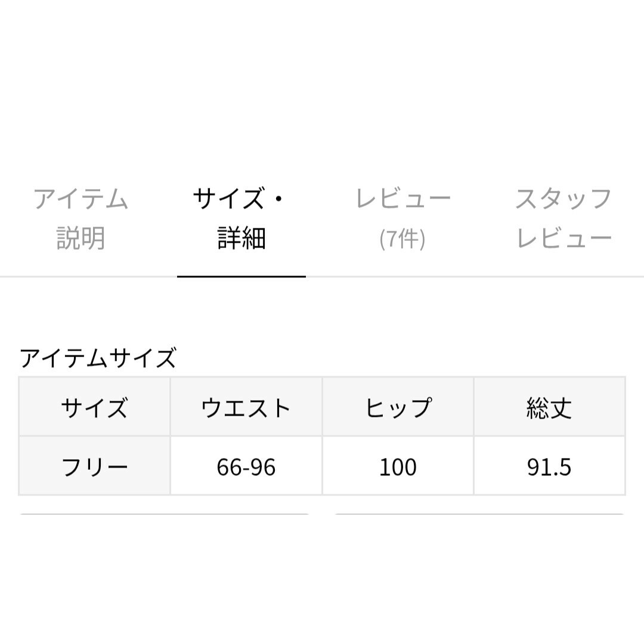644x644 pixels.
Task: Open the アイテム説明 tab
Action: pyautogui.click(x=80, y=218)
